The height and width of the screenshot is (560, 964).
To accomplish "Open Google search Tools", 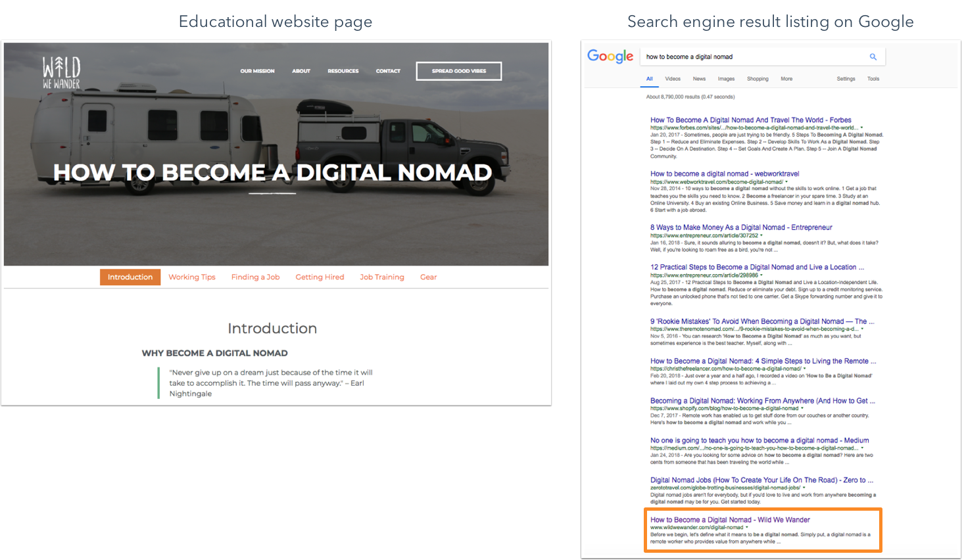I will pyautogui.click(x=873, y=79).
